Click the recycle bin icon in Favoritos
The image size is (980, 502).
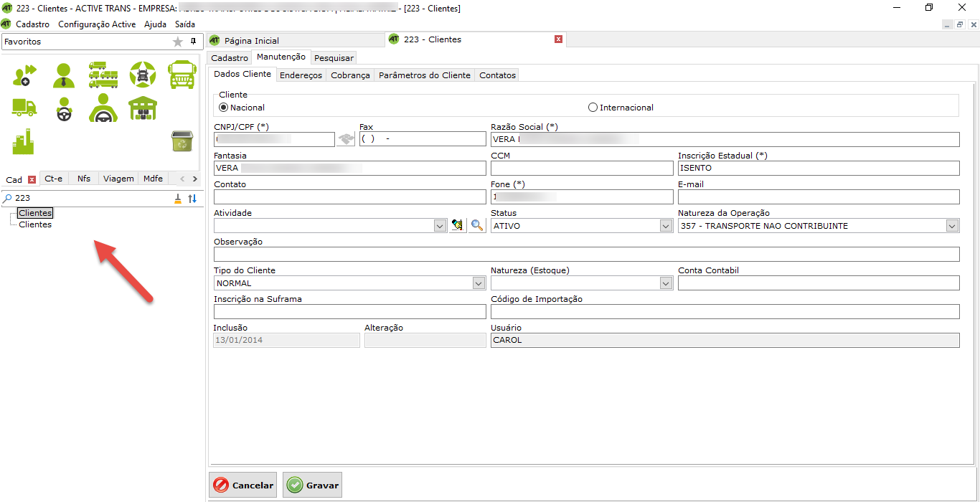(x=182, y=141)
